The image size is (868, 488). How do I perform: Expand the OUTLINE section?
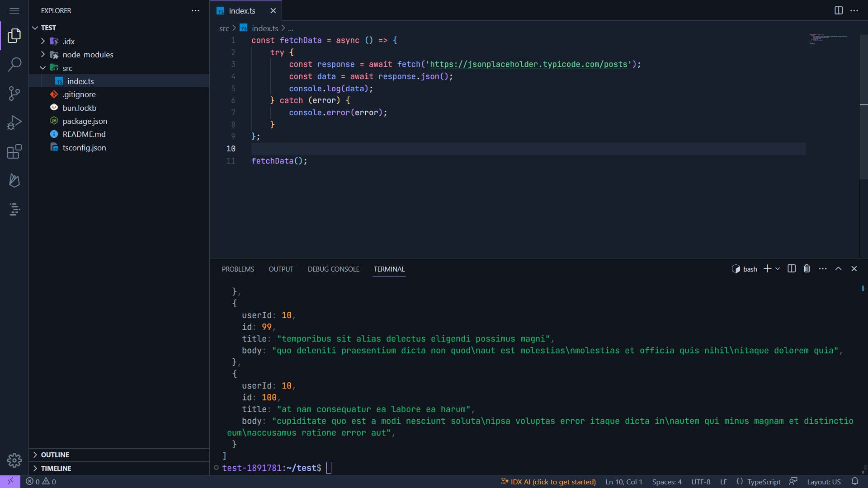click(119, 455)
